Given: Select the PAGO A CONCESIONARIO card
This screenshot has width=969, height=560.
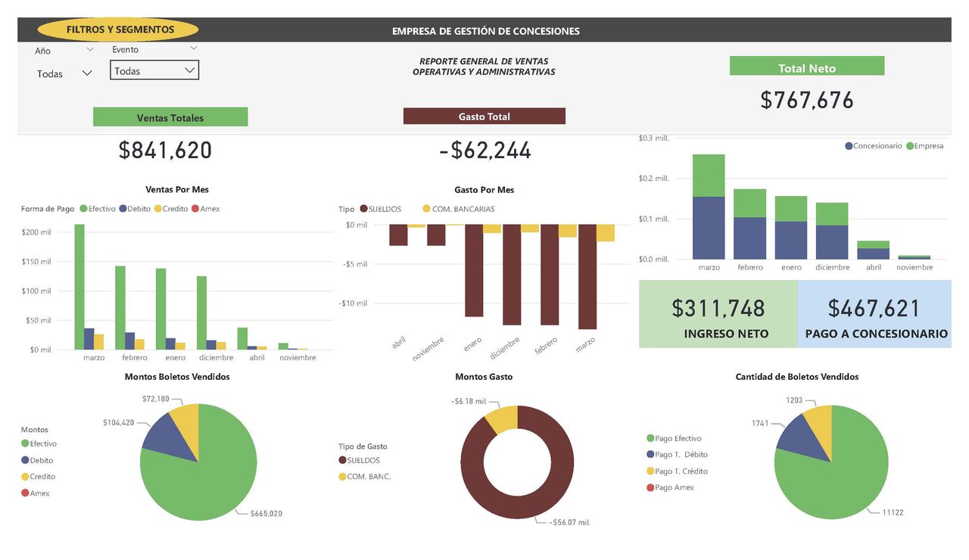Looking at the screenshot, I should (x=875, y=314).
